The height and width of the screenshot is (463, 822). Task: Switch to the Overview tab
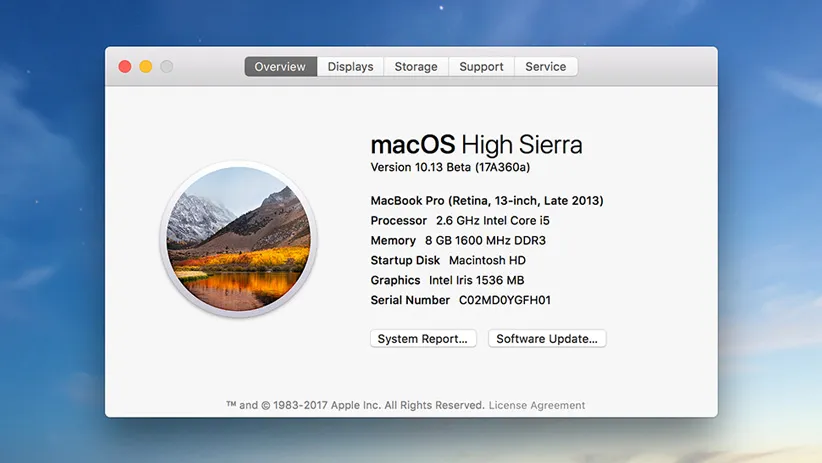(x=280, y=67)
